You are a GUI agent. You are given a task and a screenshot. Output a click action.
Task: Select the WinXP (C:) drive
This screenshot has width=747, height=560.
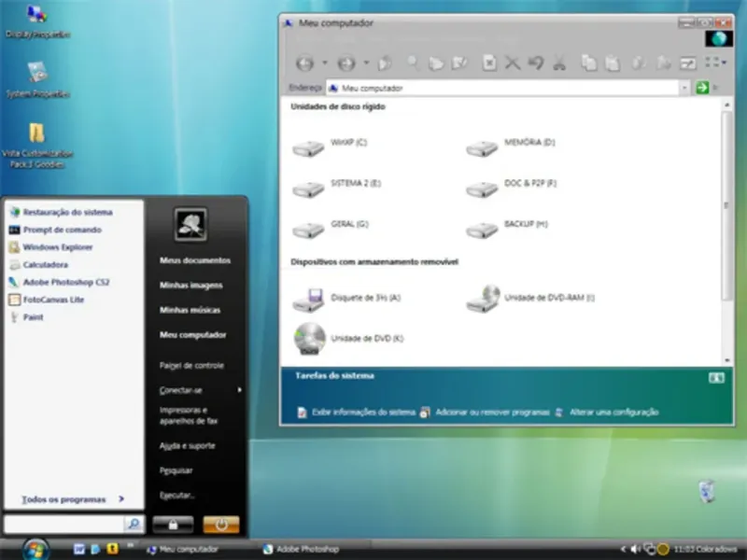[330, 147]
